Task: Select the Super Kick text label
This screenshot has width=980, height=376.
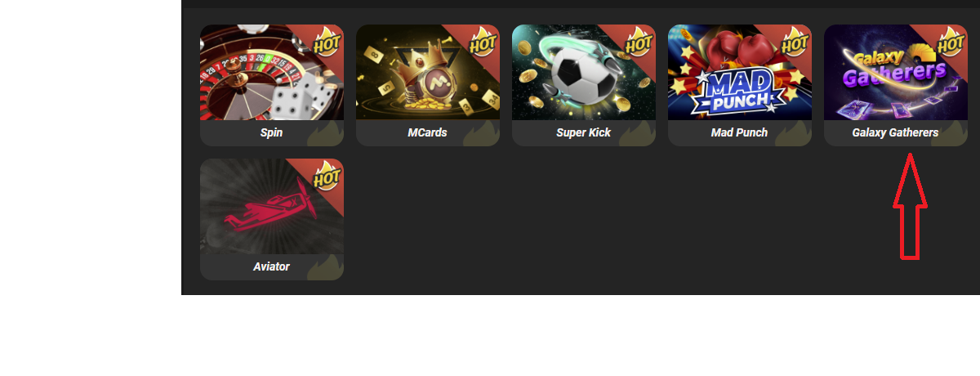Action: (x=584, y=132)
